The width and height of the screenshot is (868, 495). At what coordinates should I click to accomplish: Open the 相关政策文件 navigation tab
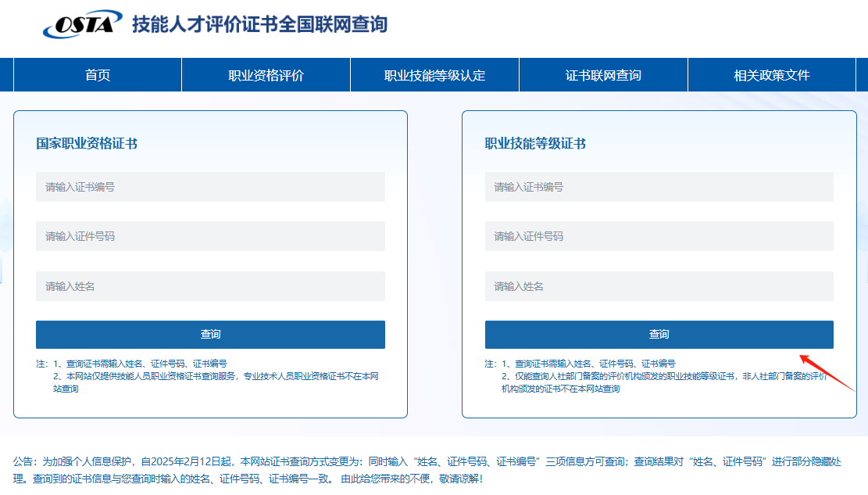coord(772,75)
